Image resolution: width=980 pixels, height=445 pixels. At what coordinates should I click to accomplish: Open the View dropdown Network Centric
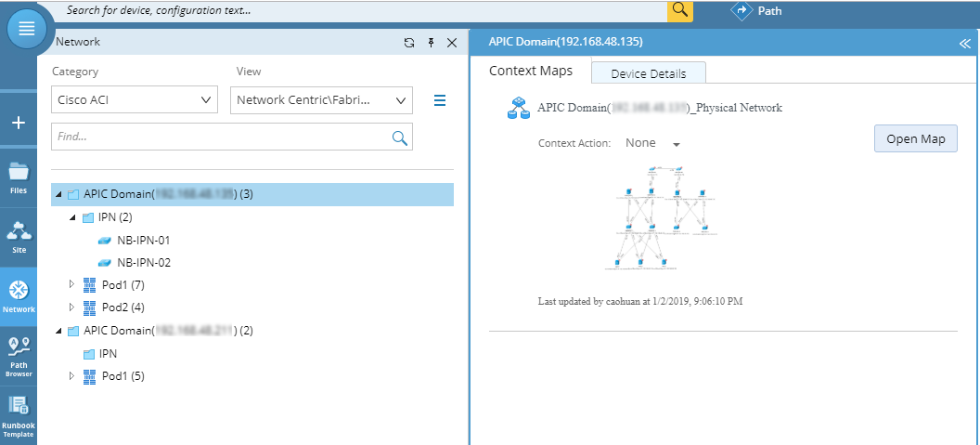tap(321, 100)
